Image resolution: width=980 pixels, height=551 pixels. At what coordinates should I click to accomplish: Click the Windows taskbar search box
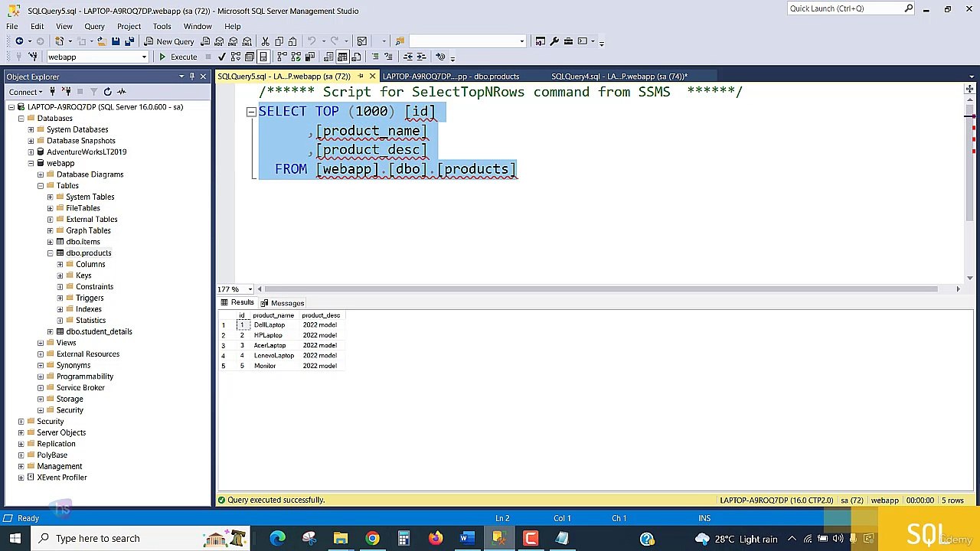point(142,539)
